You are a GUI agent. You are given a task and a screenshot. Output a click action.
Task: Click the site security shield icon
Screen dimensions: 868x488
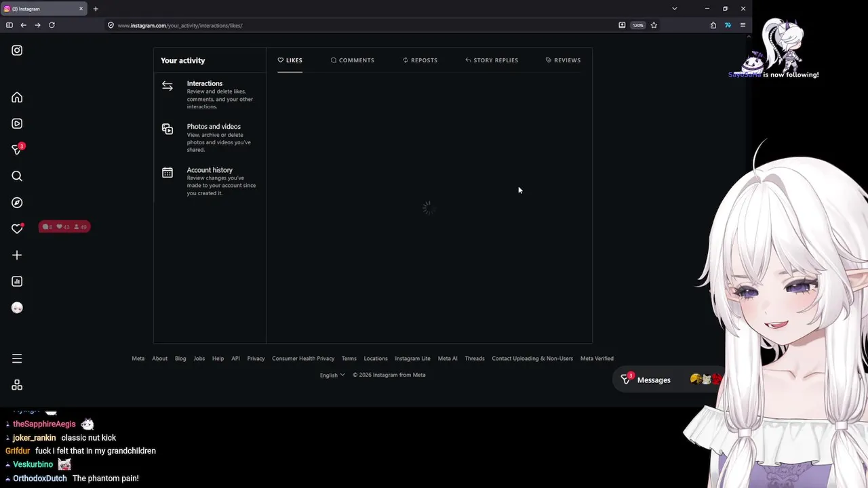(x=111, y=25)
